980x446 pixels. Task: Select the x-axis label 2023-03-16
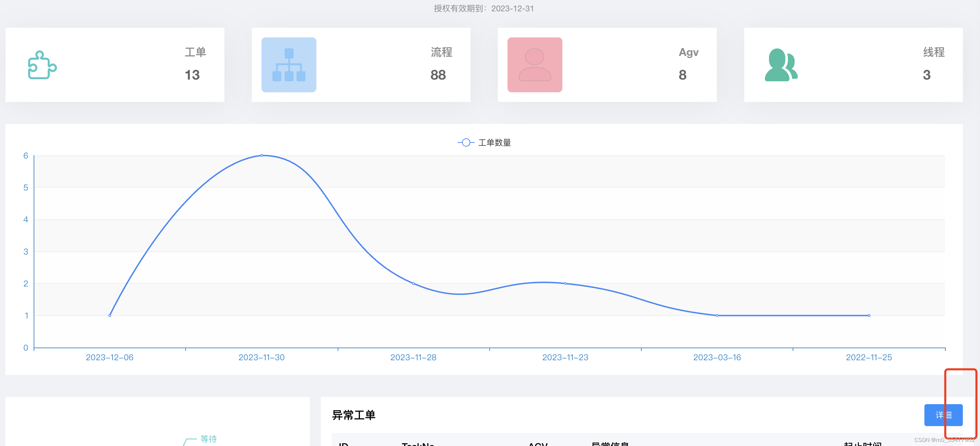point(717,357)
